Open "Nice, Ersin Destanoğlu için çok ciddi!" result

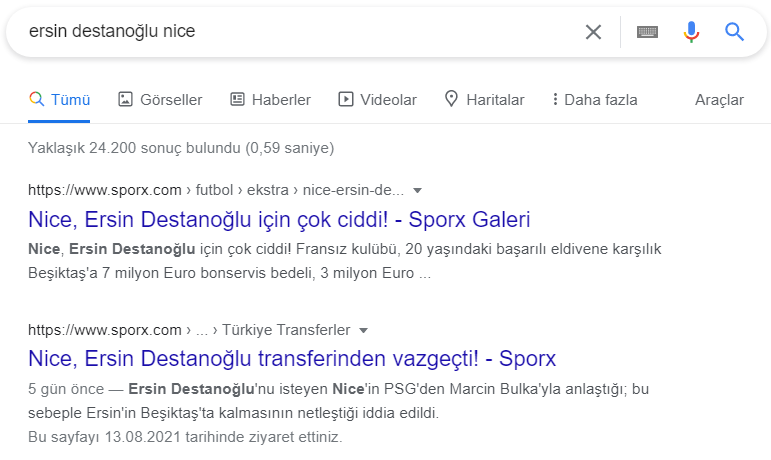[x=279, y=219]
